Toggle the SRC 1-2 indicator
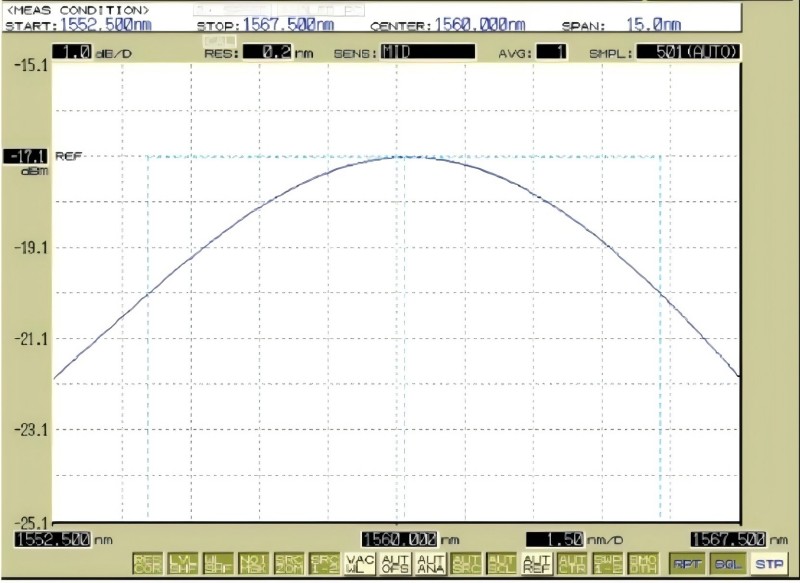Viewport: 800px width, 583px height. coord(324,564)
